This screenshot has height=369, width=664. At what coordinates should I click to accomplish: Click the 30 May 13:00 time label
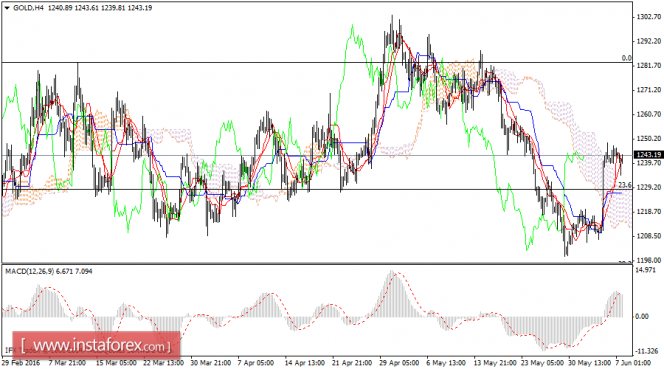(x=589, y=363)
